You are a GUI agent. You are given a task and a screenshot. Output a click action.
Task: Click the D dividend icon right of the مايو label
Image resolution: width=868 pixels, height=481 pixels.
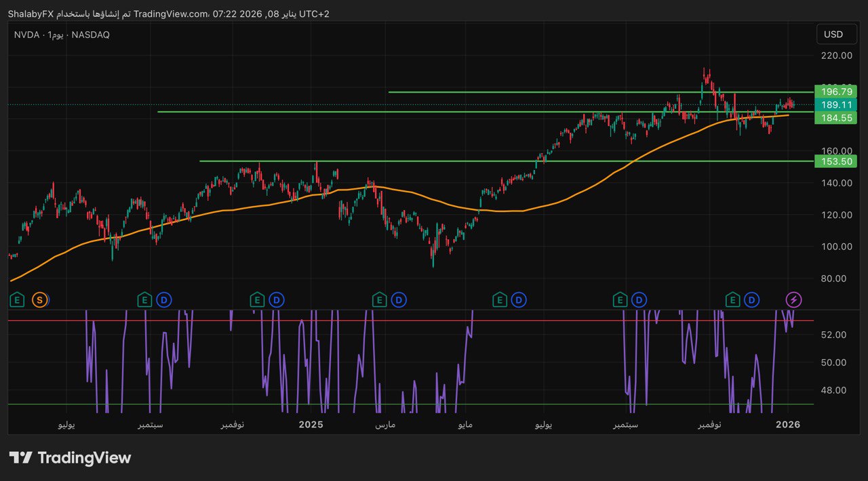click(519, 299)
